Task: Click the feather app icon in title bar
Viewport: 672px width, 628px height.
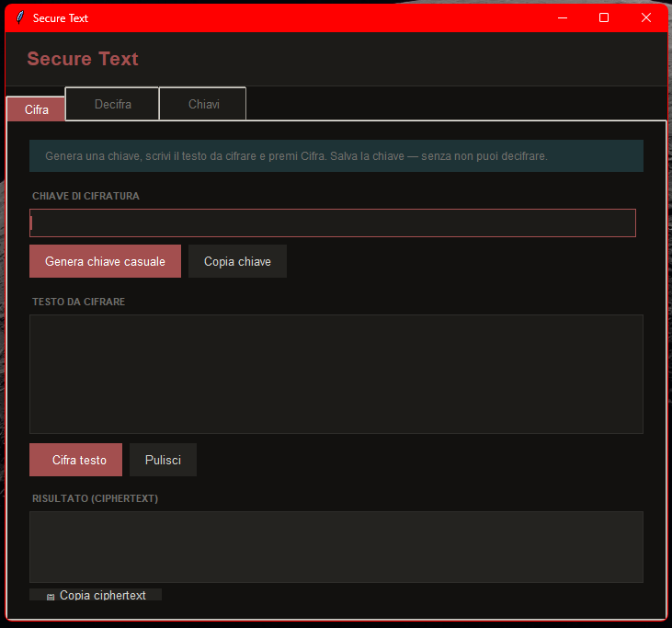Action: pos(19,17)
